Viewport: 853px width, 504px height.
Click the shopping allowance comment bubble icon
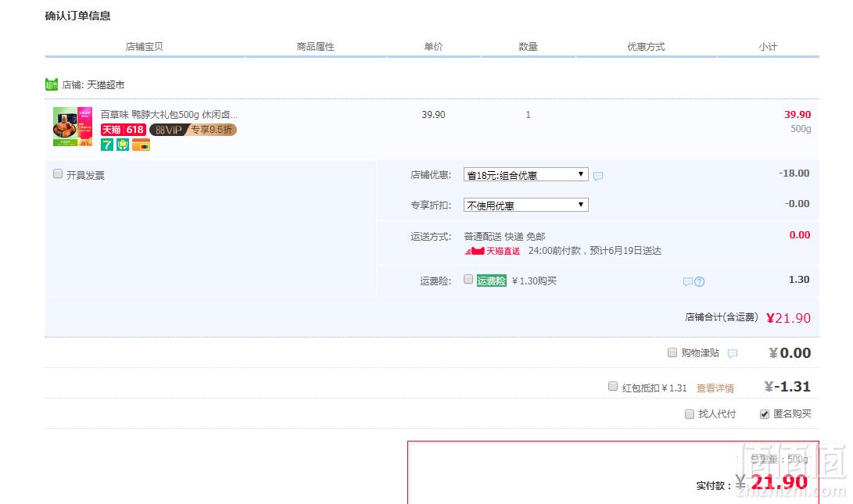click(x=733, y=353)
